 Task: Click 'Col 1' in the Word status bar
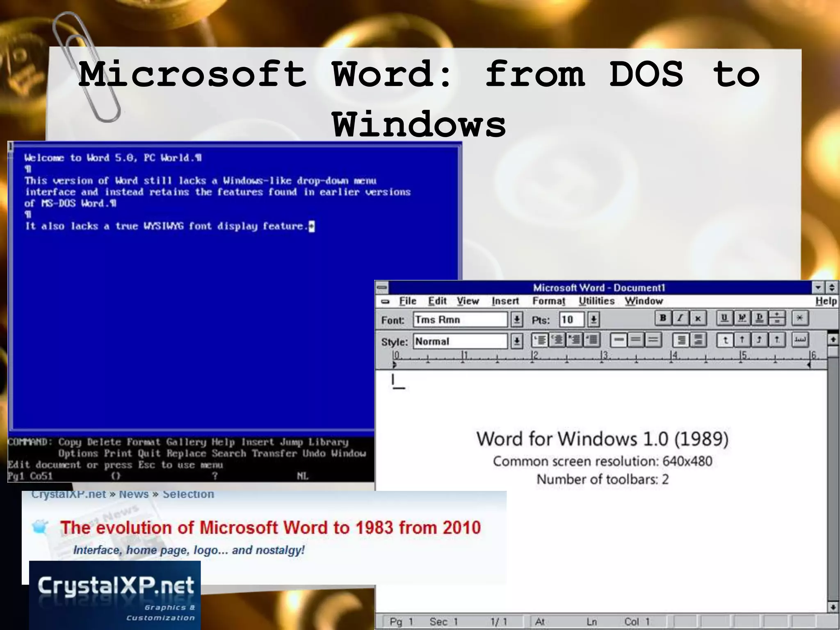point(637,622)
